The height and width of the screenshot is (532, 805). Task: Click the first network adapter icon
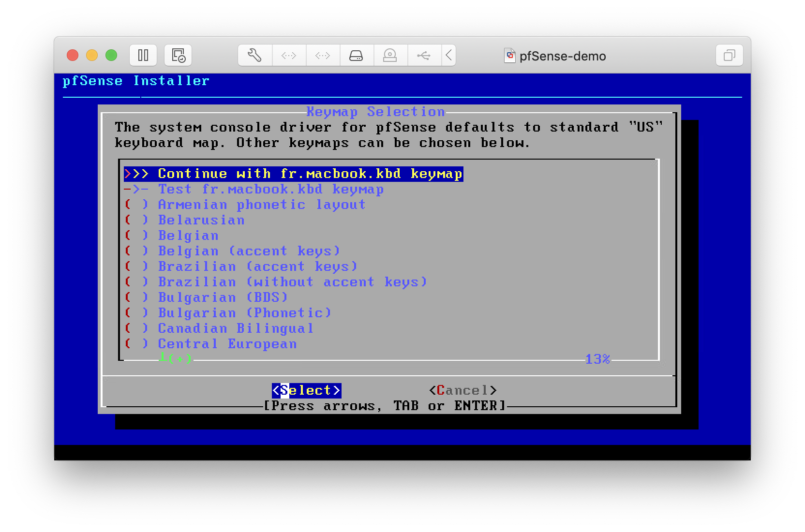[x=289, y=56]
